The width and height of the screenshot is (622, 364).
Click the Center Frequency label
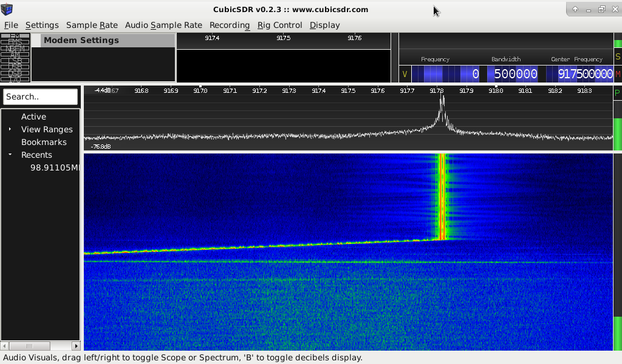click(x=577, y=59)
